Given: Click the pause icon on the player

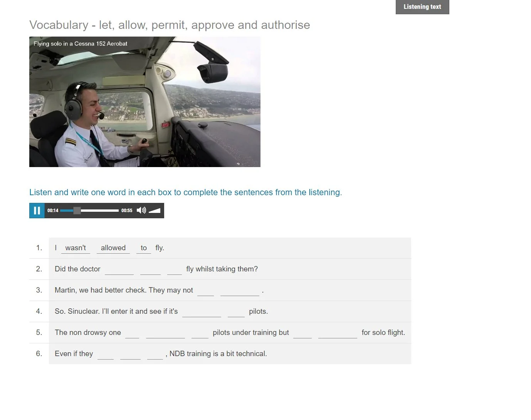Looking at the screenshot, I should pos(37,211).
